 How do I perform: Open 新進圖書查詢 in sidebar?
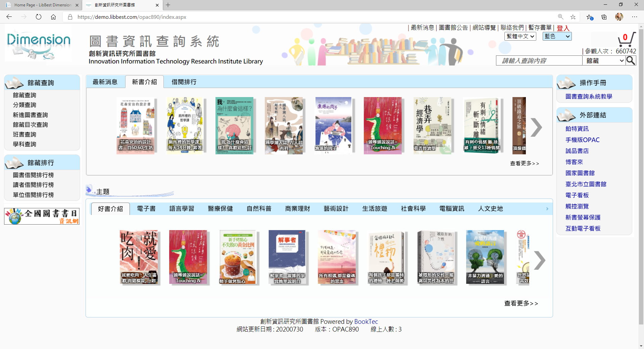tap(30, 115)
